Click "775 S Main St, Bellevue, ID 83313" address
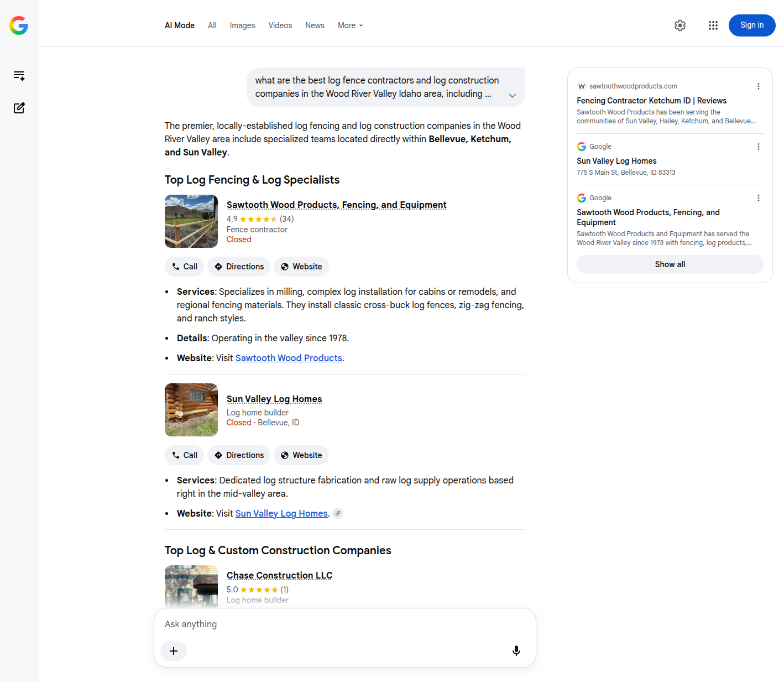Image resolution: width=784 pixels, height=682 pixels. [626, 173]
